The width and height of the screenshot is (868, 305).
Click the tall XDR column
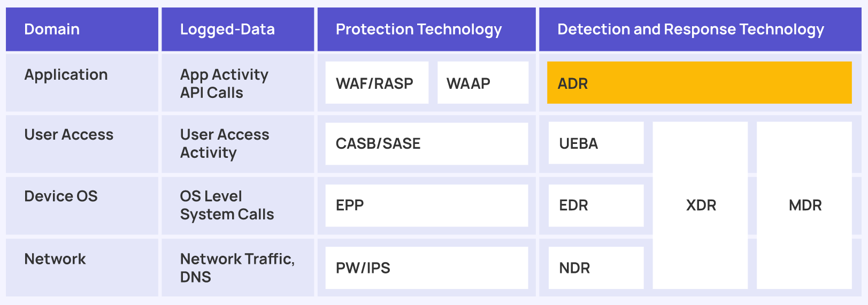(x=700, y=205)
